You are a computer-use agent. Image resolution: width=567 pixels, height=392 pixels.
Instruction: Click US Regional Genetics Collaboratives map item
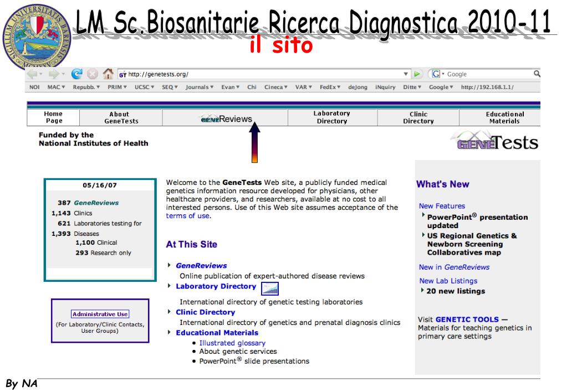click(x=472, y=244)
